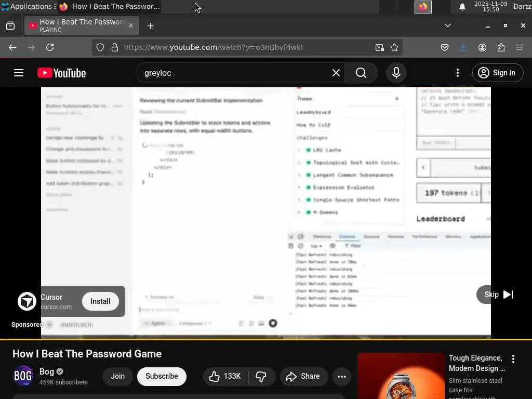Open picture-in-picture from address bar
The width and height of the screenshot is (532, 399).
click(380, 47)
